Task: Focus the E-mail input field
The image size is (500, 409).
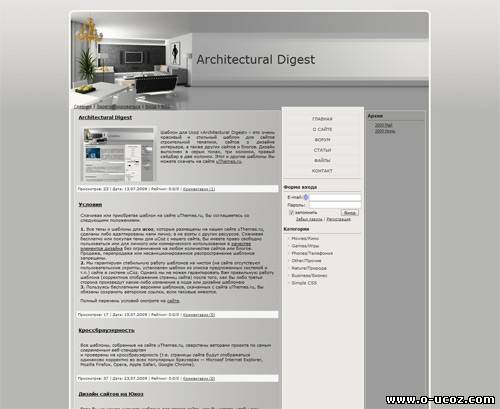Action: [335, 197]
